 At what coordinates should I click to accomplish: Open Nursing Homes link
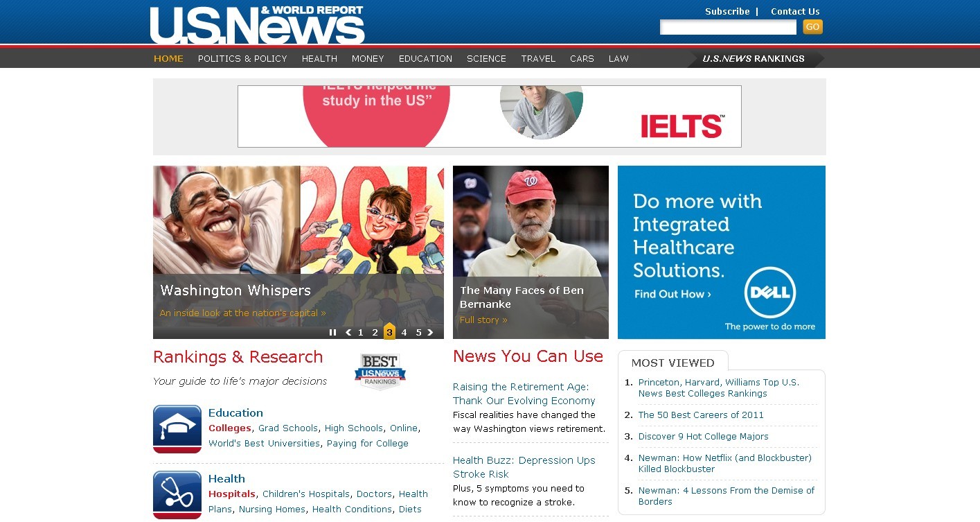tap(272, 509)
